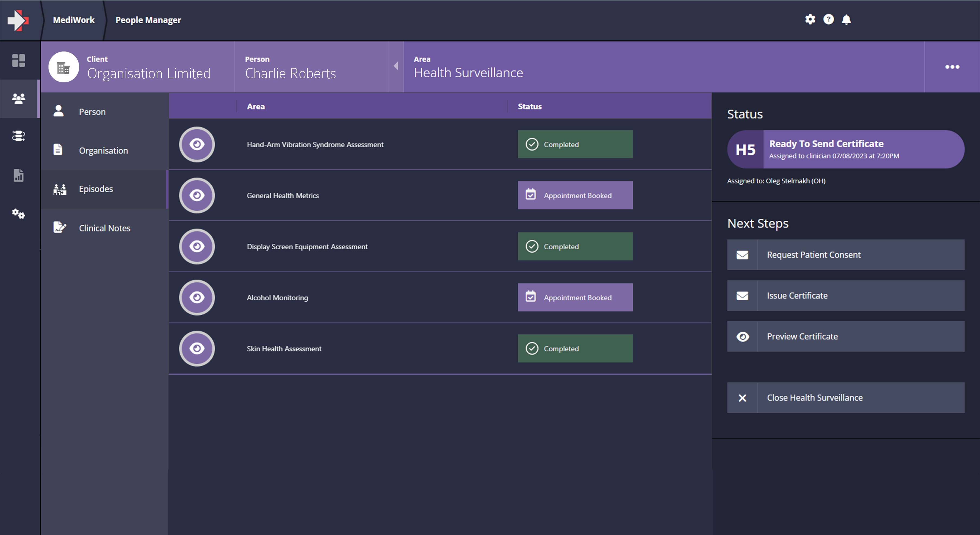View the Alcohol Monitoring eye icon
This screenshot has width=980, height=535.
[x=197, y=298]
